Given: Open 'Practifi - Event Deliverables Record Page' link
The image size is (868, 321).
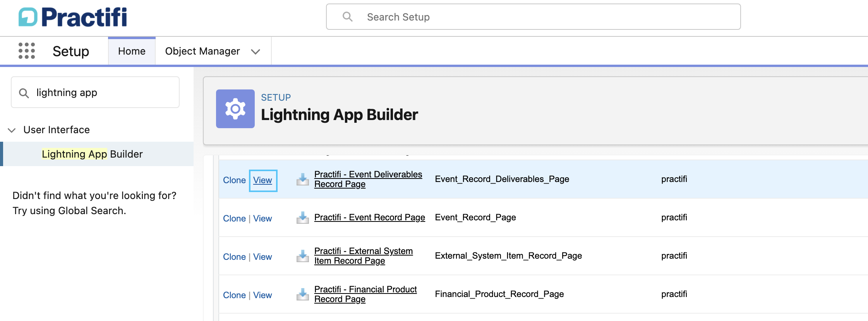Looking at the screenshot, I should [368, 179].
